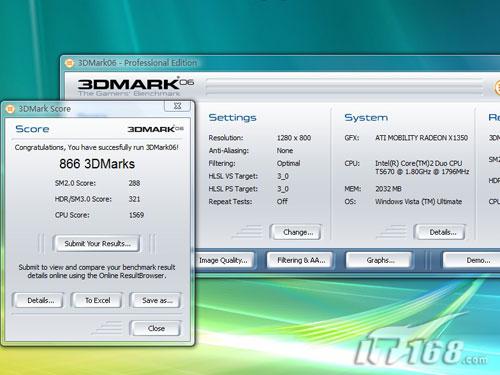Click the 3DMARK06 logo in main window
This screenshot has height=375, width=500.
pyautogui.click(x=135, y=87)
